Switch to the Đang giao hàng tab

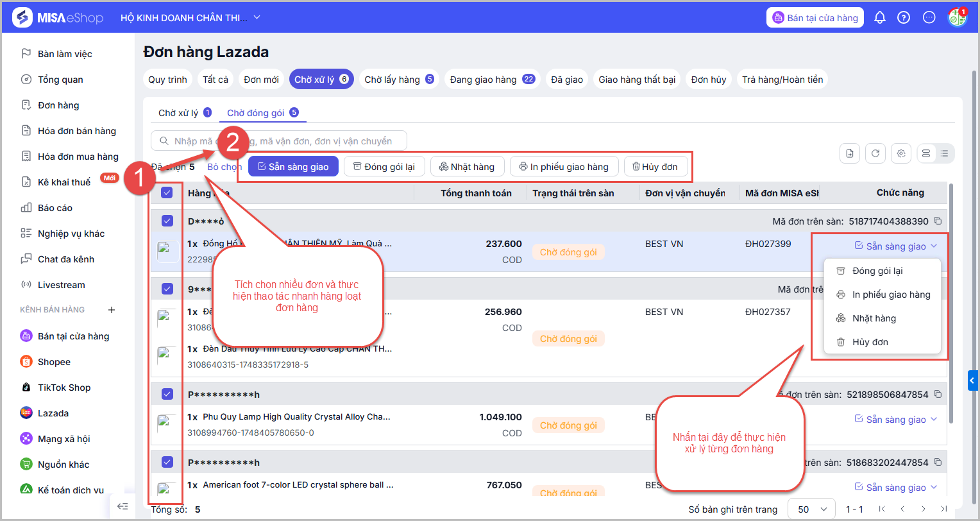coord(492,80)
